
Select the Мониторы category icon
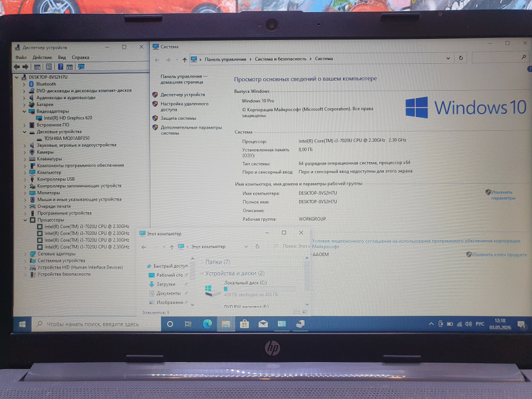32,193
